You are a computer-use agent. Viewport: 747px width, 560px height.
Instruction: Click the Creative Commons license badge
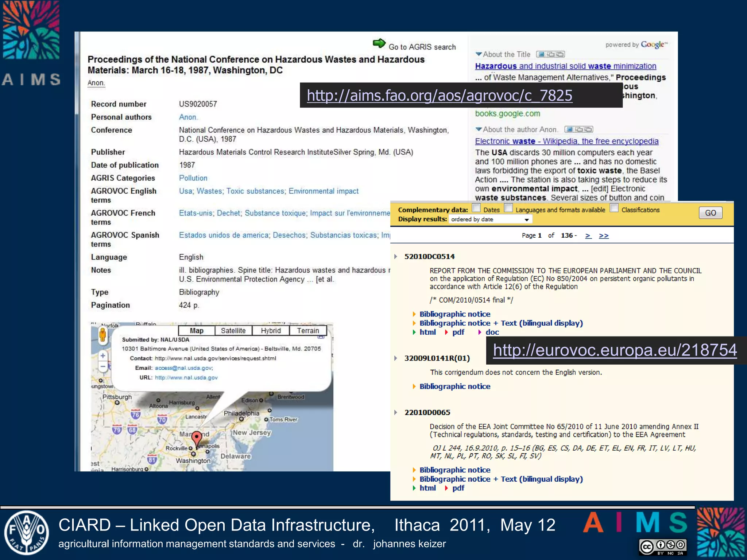click(662, 547)
